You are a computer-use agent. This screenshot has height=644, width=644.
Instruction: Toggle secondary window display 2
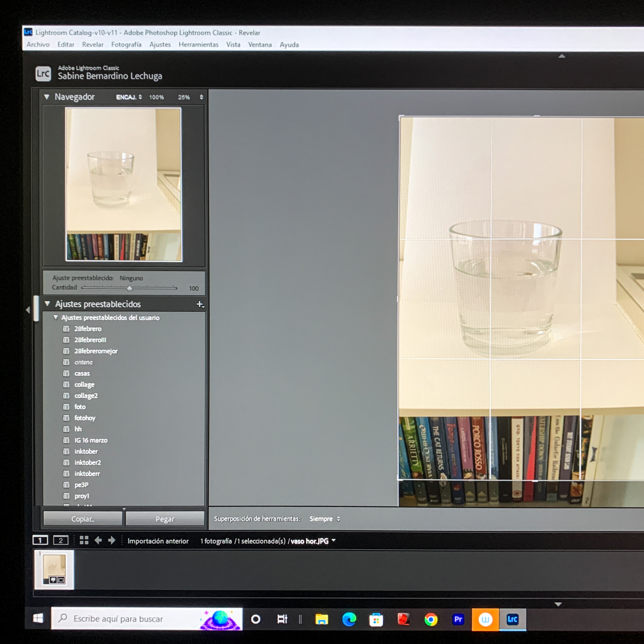[x=61, y=540]
